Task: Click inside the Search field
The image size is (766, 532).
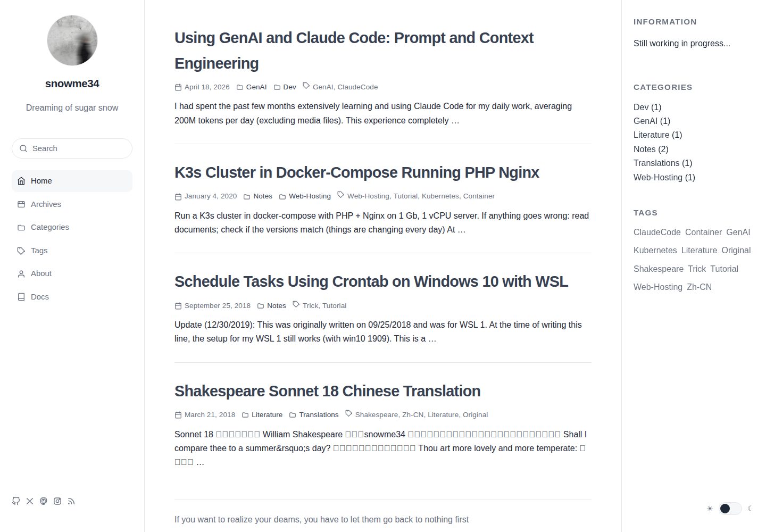Action: click(x=72, y=148)
